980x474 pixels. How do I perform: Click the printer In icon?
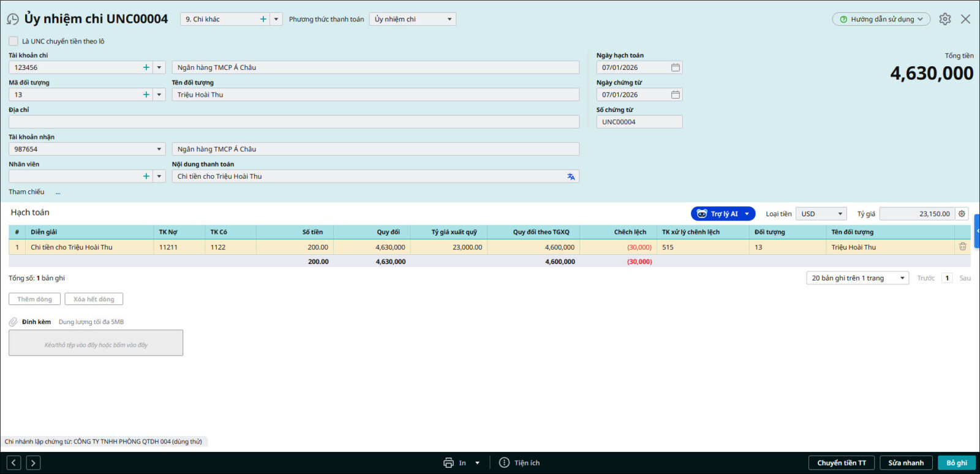coord(448,463)
